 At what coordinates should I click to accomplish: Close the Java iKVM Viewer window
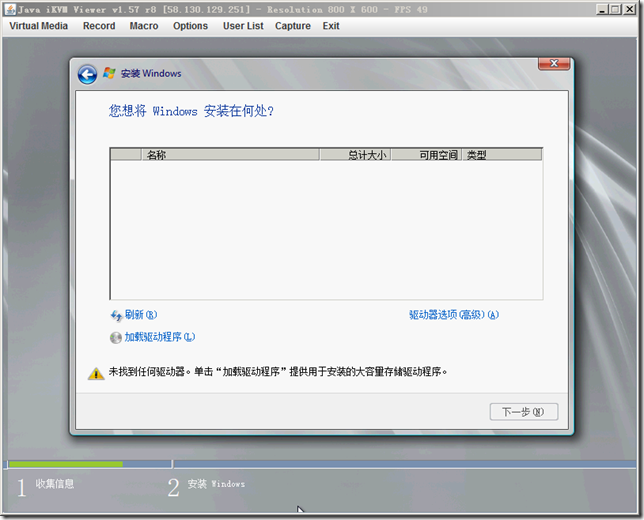629,9
